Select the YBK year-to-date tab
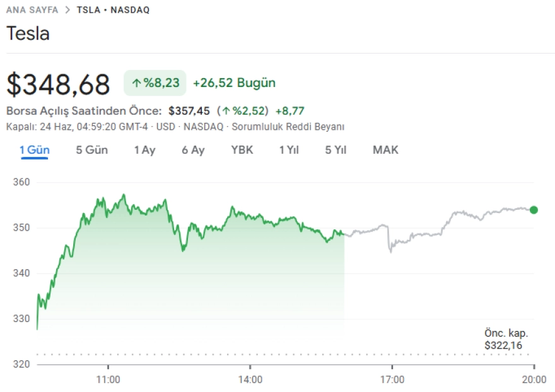This screenshot has height=392, width=555. [242, 150]
